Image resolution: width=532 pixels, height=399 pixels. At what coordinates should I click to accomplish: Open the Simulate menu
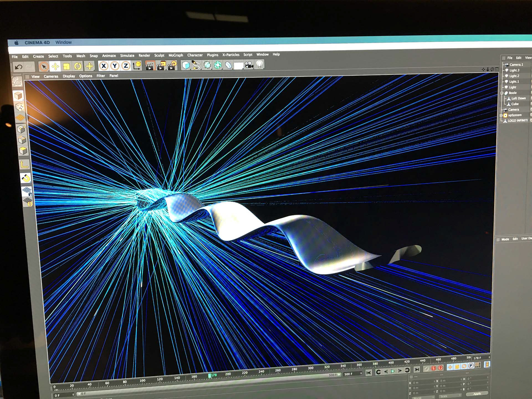click(x=127, y=55)
